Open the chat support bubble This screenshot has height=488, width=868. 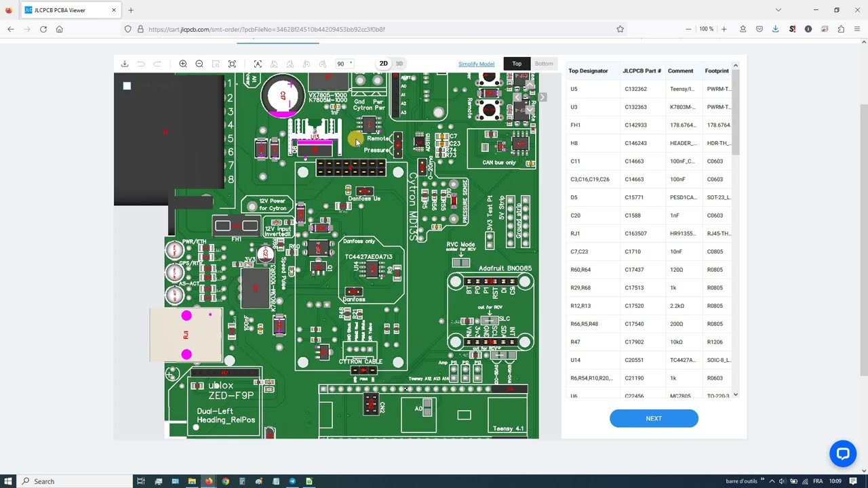click(x=843, y=453)
